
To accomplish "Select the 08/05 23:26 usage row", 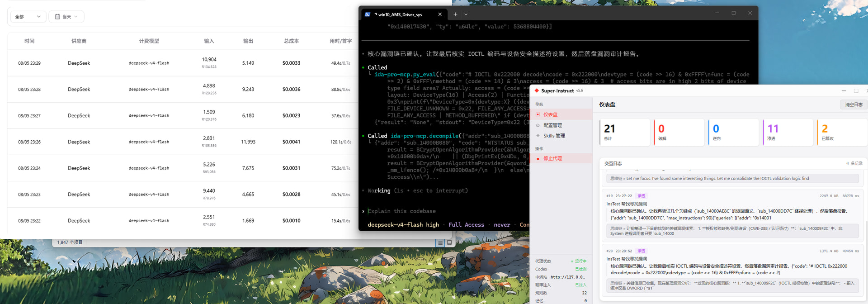I will (x=183, y=142).
